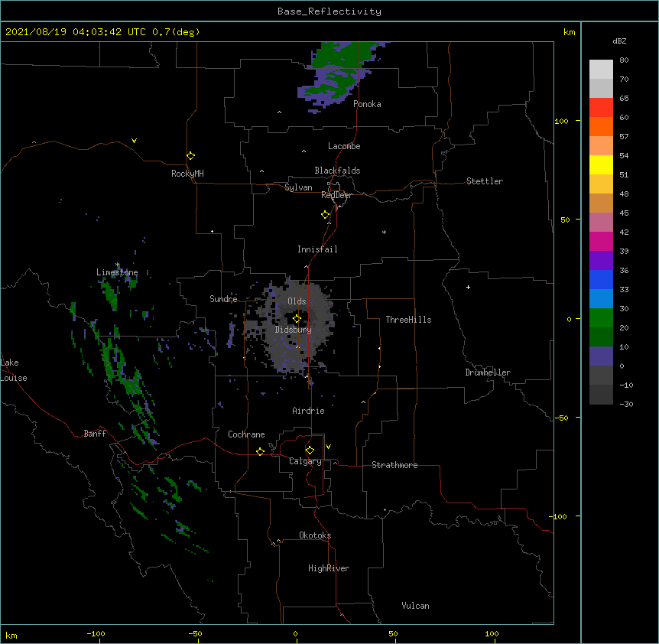Click the -100 tick on horizontal axis
This screenshot has height=644, width=659.
[x=96, y=633]
